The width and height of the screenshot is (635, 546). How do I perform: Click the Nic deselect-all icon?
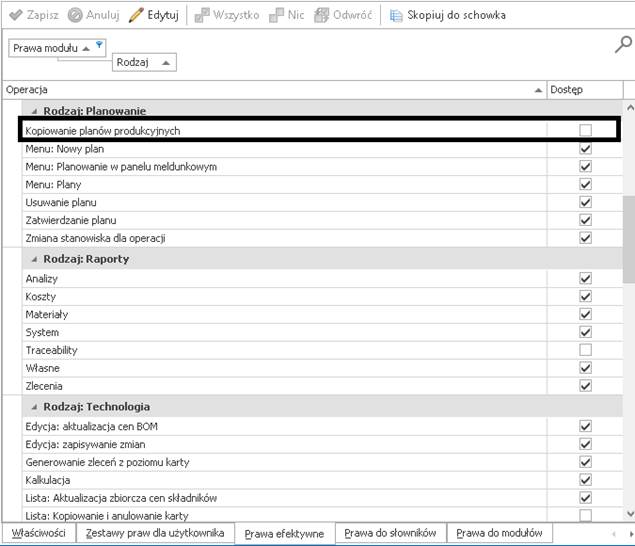point(278,15)
